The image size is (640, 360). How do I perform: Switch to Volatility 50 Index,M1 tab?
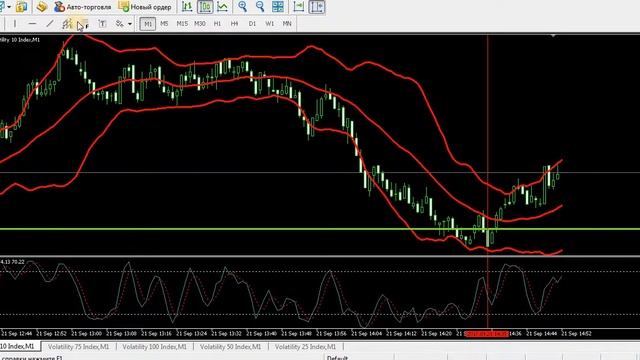tap(230, 347)
